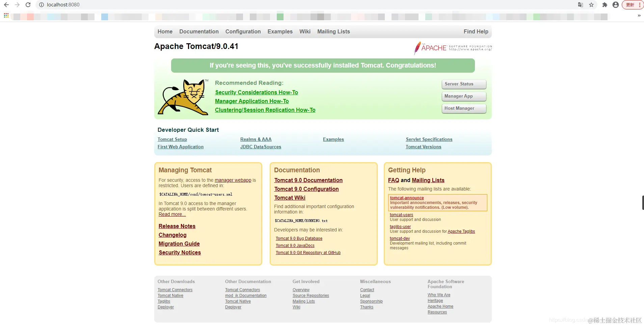Screen dimensions: 644x326
Task: Click the site info icon in address bar
Action: click(x=42, y=5)
